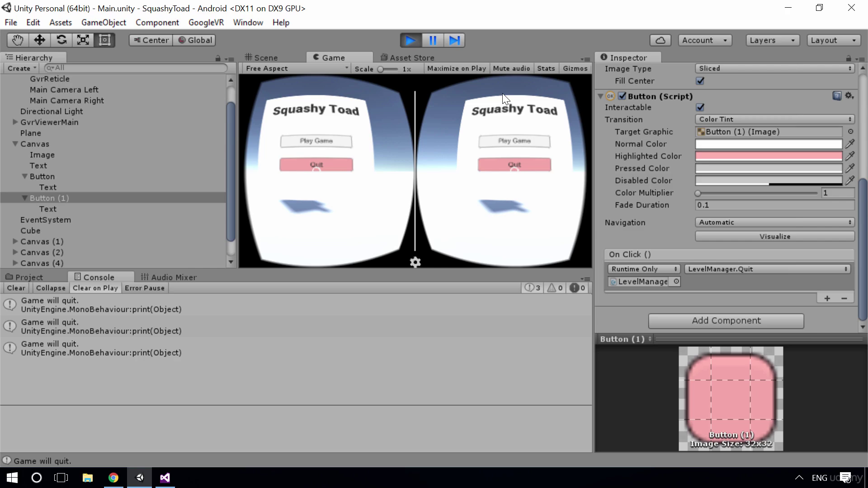Clear the Console log
This screenshot has height=488, width=868.
(x=16, y=288)
